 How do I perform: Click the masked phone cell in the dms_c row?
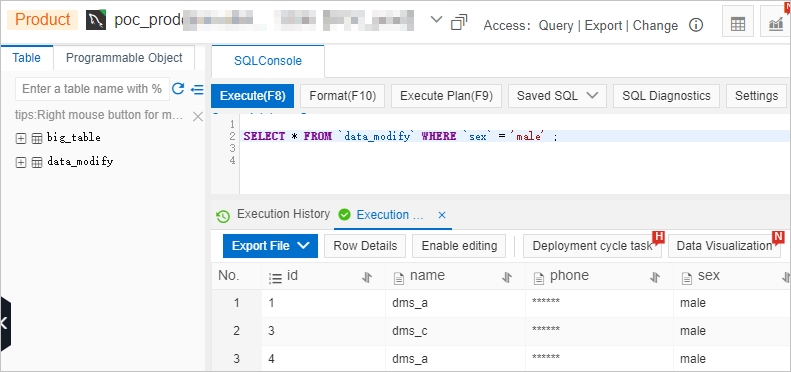599,331
